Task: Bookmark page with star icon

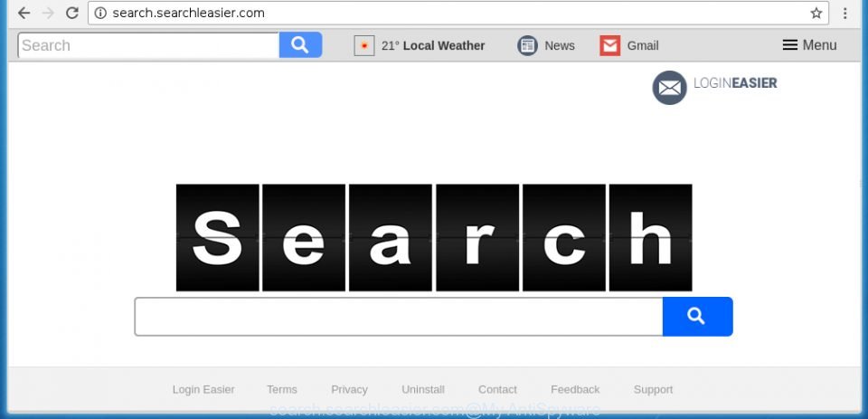Action: point(816,13)
